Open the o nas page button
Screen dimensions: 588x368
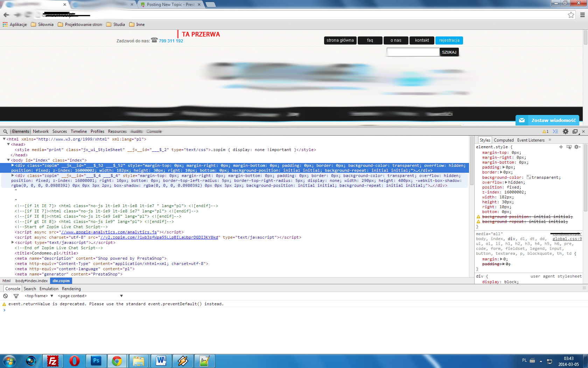pyautogui.click(x=396, y=40)
